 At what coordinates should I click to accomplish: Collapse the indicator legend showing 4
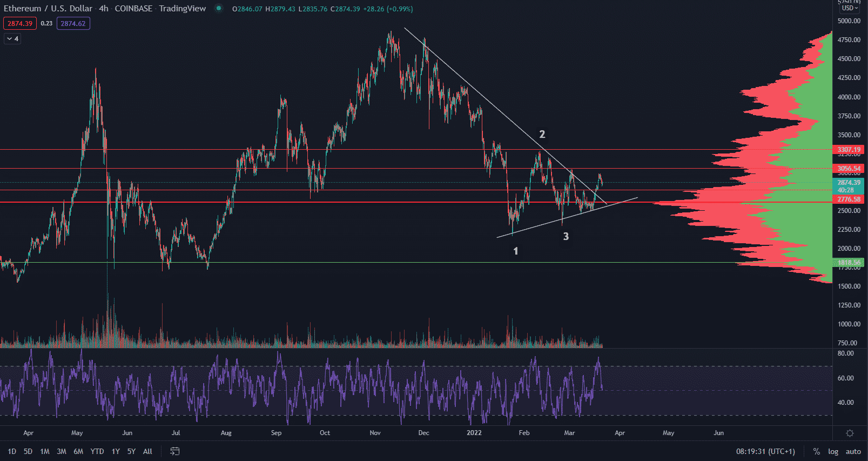pos(12,39)
